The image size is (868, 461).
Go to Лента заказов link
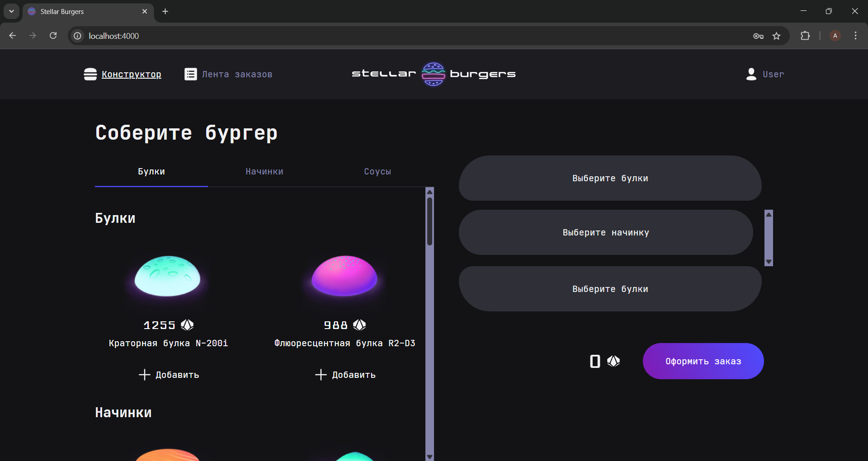tap(237, 74)
